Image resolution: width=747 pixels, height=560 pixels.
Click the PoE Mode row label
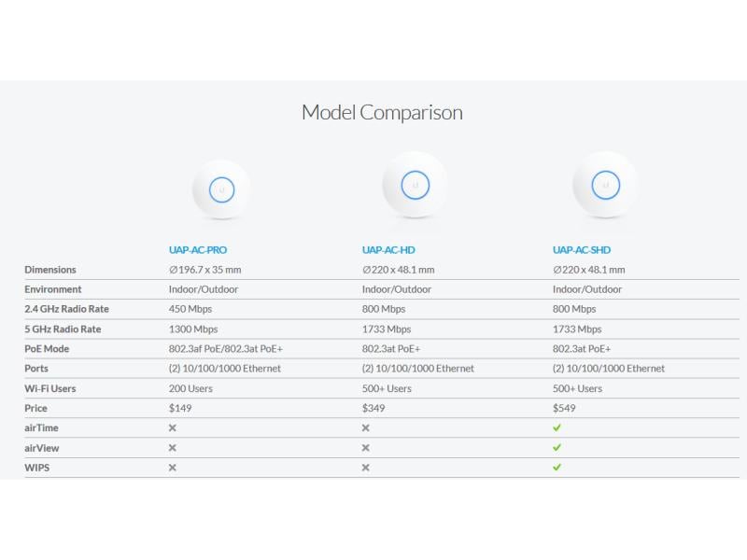pos(47,349)
